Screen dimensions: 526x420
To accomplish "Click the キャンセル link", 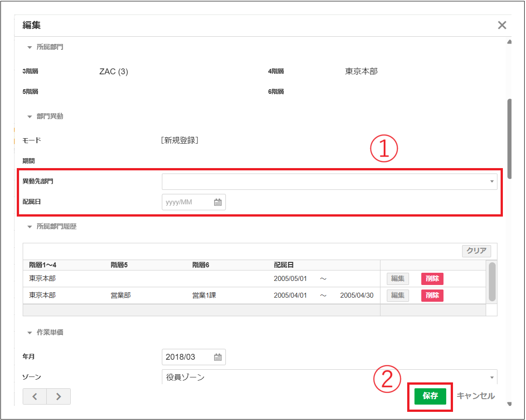I will click(x=476, y=396).
